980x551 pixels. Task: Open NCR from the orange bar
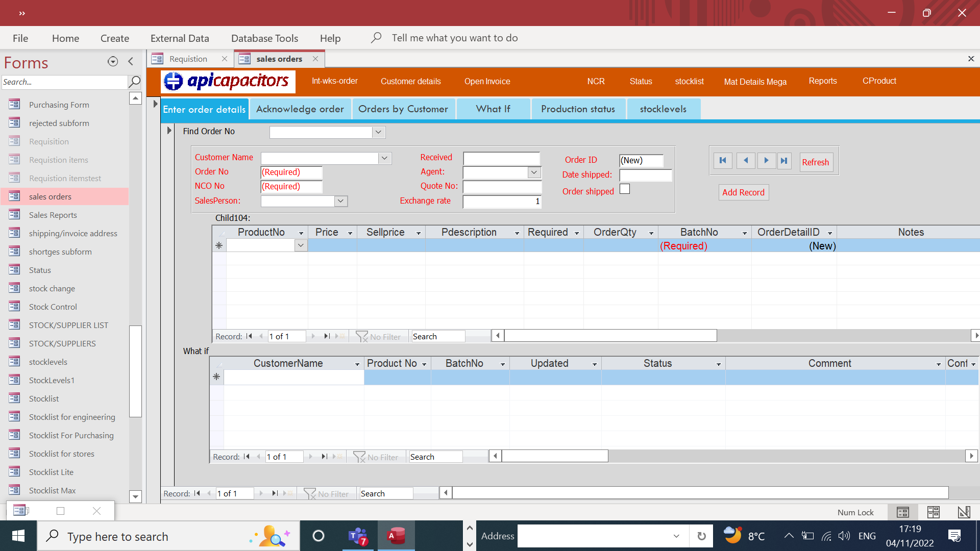(596, 81)
